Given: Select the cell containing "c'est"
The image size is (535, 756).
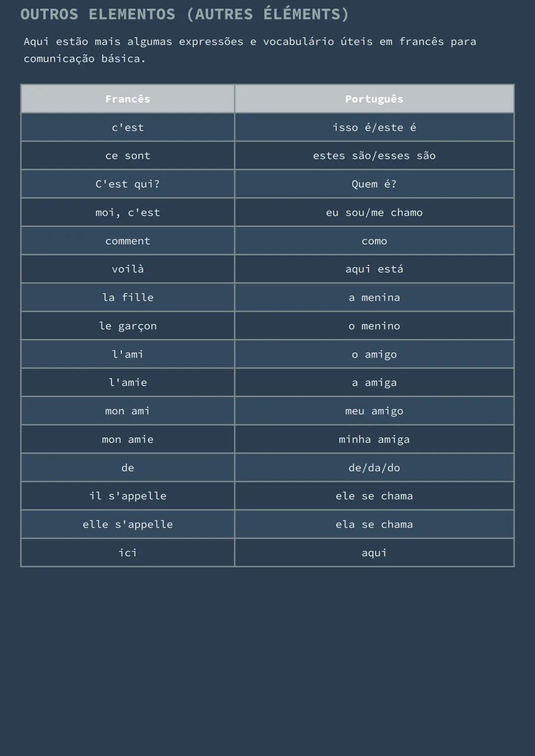Looking at the screenshot, I should tap(128, 128).
